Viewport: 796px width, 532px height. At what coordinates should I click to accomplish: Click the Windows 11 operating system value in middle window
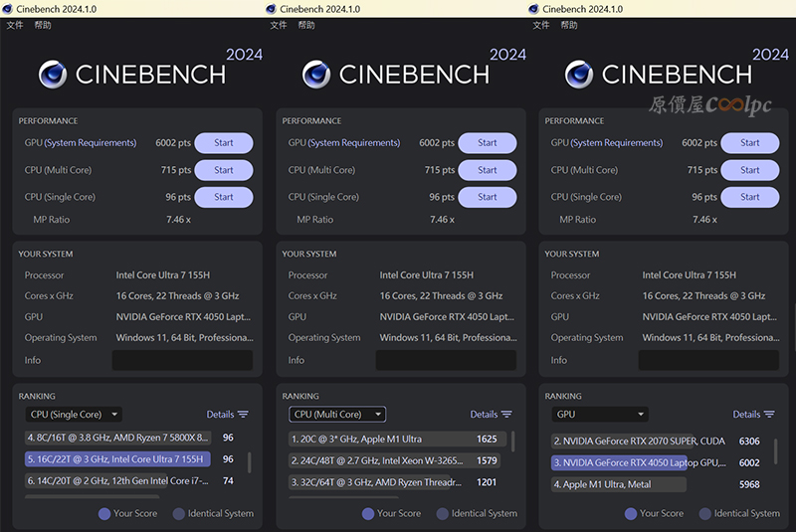pos(449,338)
